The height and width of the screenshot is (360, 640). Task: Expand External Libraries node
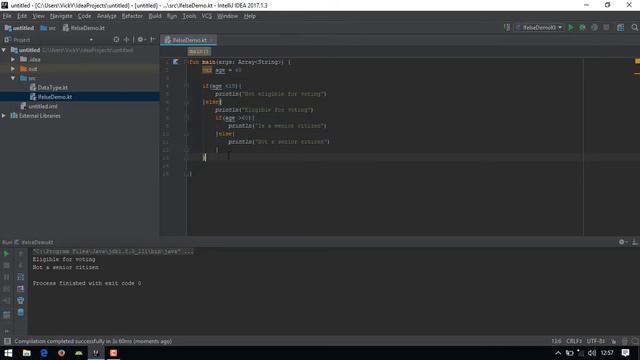(x=4, y=116)
